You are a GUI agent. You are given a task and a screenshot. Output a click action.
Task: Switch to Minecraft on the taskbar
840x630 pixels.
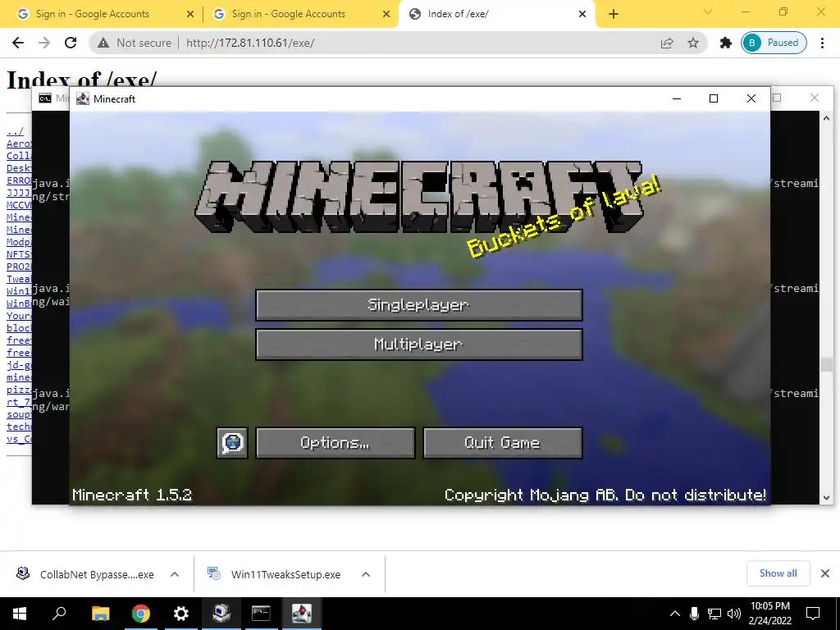(x=302, y=614)
